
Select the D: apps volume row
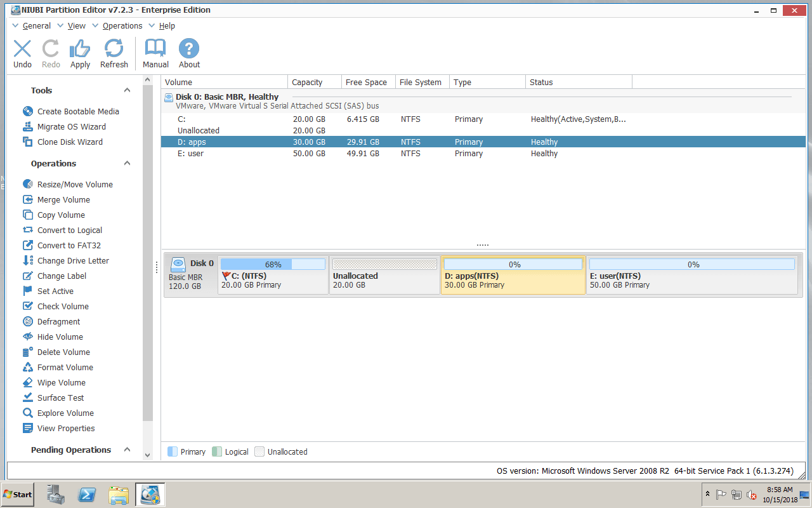point(483,142)
